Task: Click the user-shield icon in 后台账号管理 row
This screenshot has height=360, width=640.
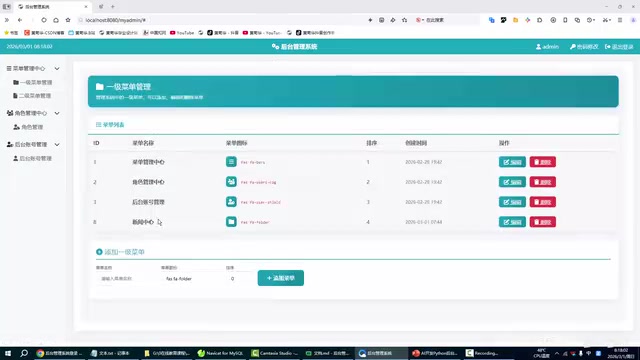Action: click(x=231, y=202)
